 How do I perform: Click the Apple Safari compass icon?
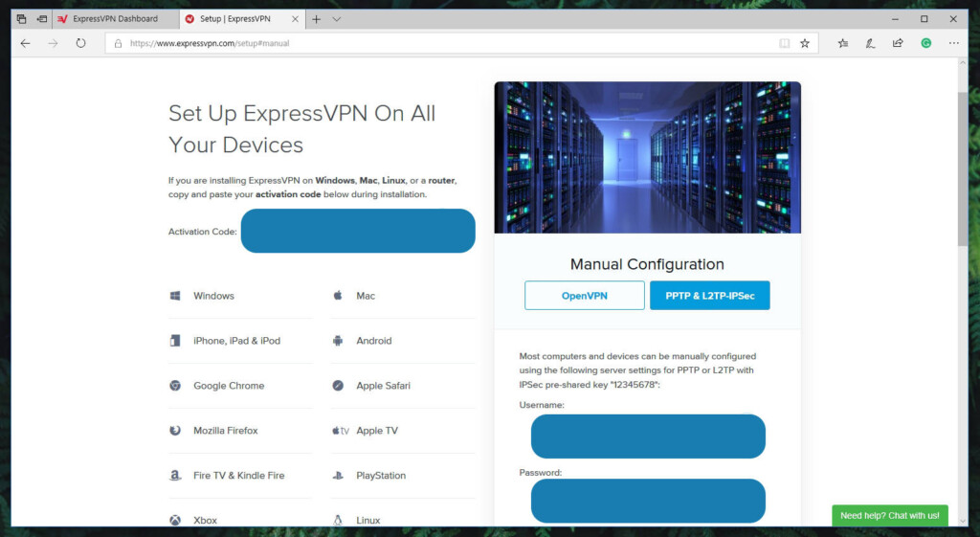click(338, 386)
